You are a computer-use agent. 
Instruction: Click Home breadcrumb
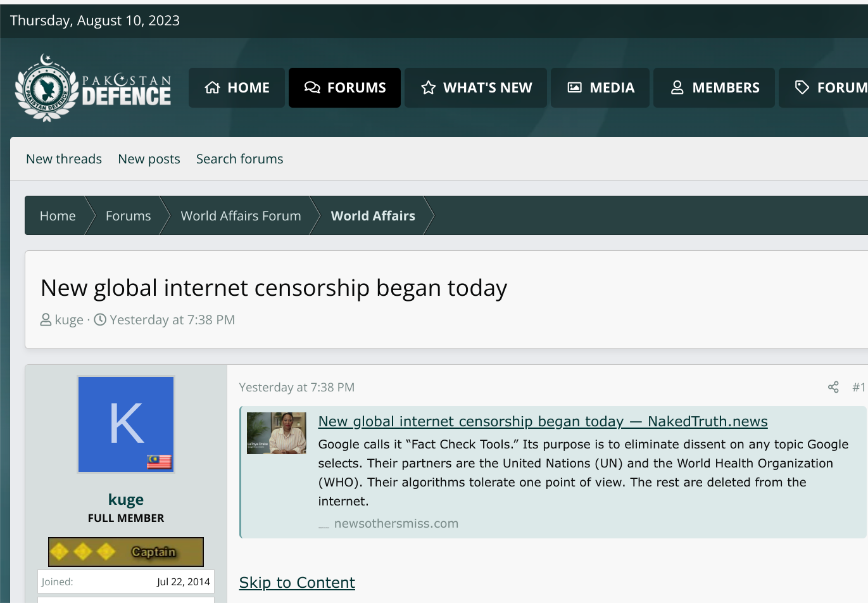[x=58, y=216]
